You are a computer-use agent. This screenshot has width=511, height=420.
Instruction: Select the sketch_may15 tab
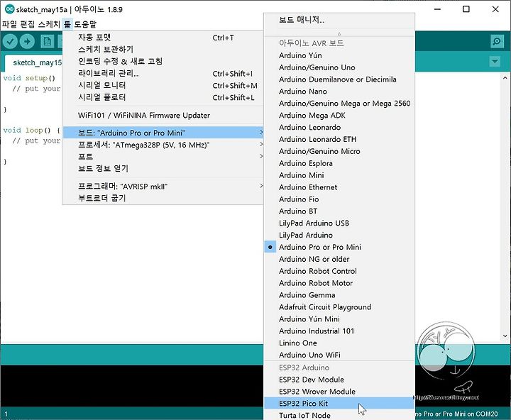(x=34, y=62)
